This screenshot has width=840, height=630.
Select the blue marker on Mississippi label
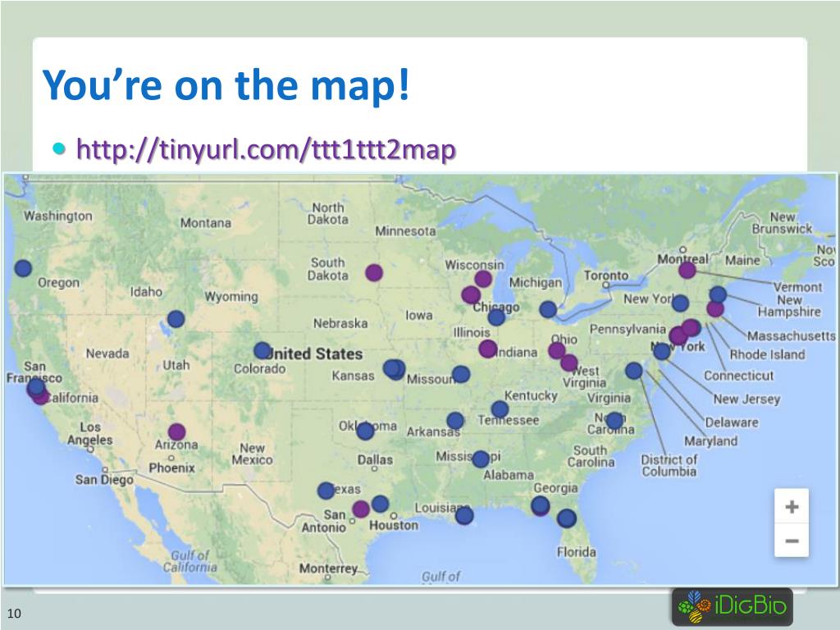(x=481, y=459)
